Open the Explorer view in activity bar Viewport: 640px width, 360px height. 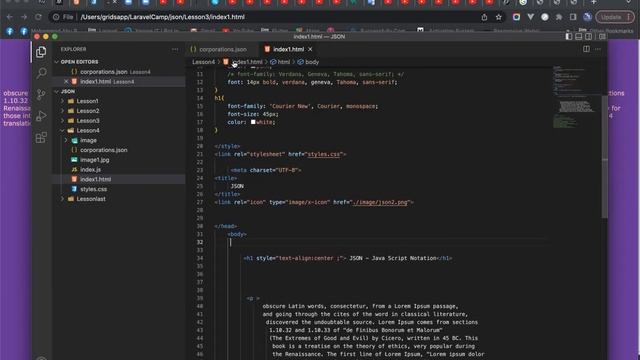41,52
